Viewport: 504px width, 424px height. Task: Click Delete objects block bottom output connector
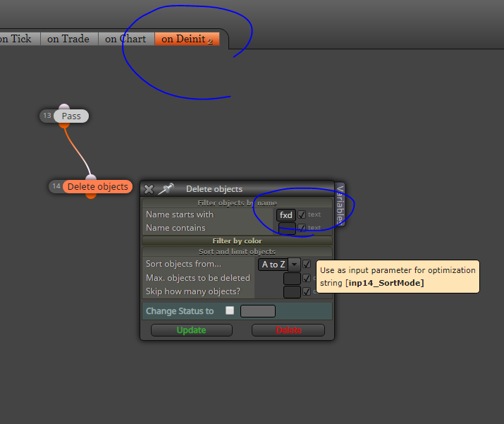(x=91, y=195)
